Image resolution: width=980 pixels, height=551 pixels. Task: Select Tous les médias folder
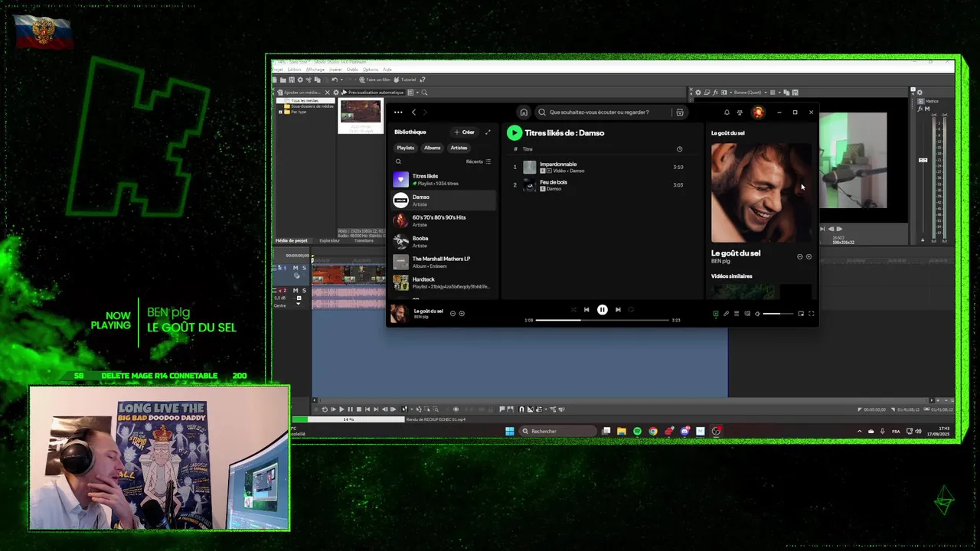[x=305, y=101]
